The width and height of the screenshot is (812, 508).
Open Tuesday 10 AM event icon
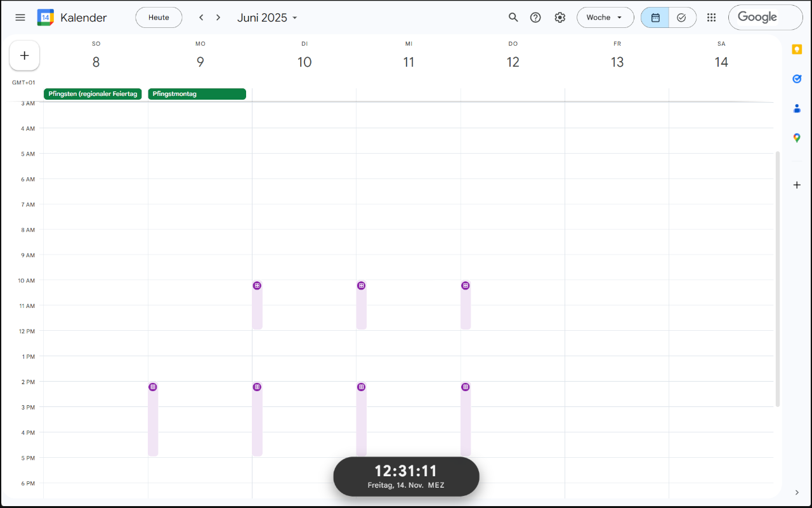pos(257,286)
